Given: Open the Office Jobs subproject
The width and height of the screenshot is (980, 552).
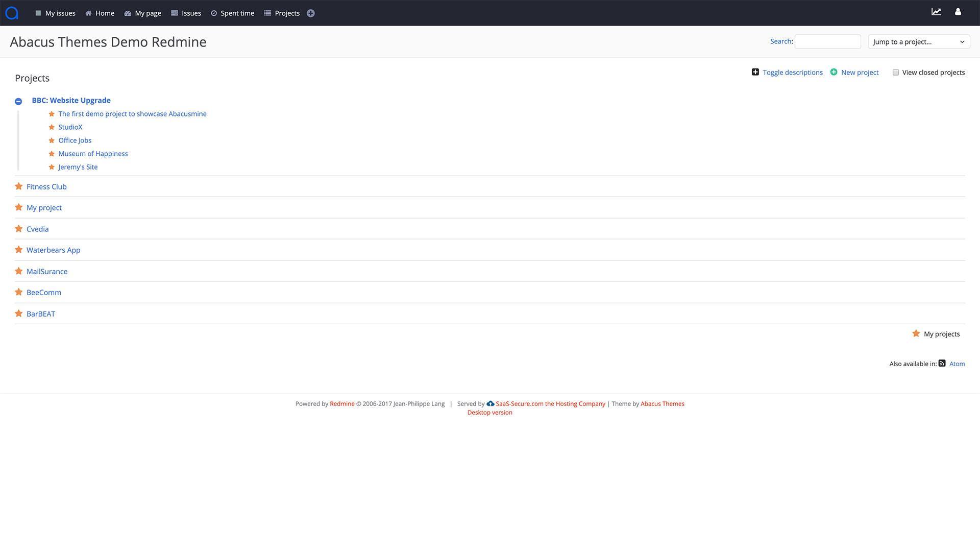Looking at the screenshot, I should tap(75, 140).
